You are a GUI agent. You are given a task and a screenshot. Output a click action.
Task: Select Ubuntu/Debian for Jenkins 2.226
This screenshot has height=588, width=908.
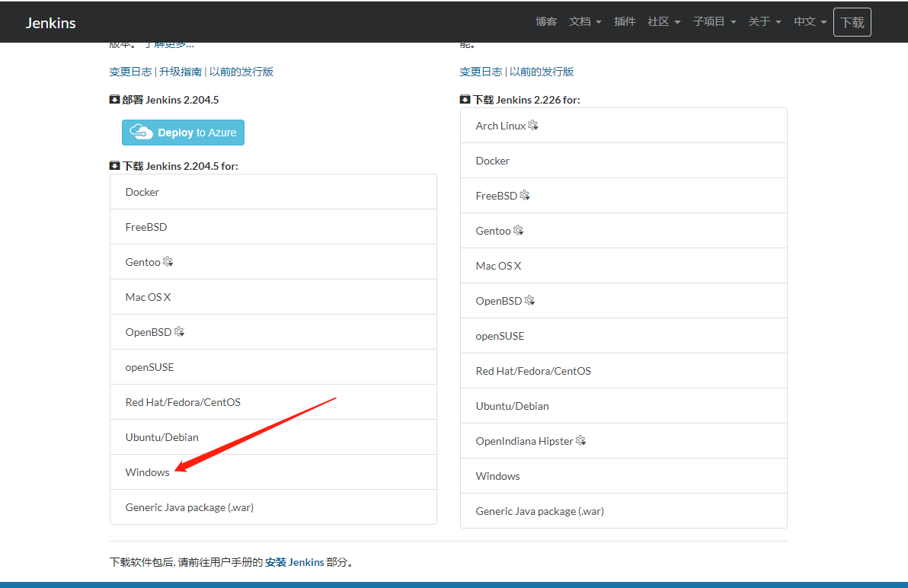[x=624, y=406]
